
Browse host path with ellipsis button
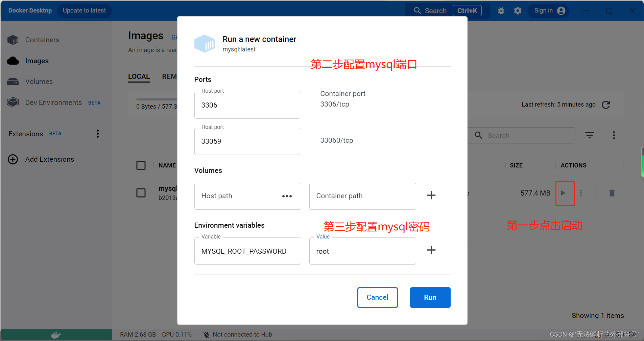point(287,196)
